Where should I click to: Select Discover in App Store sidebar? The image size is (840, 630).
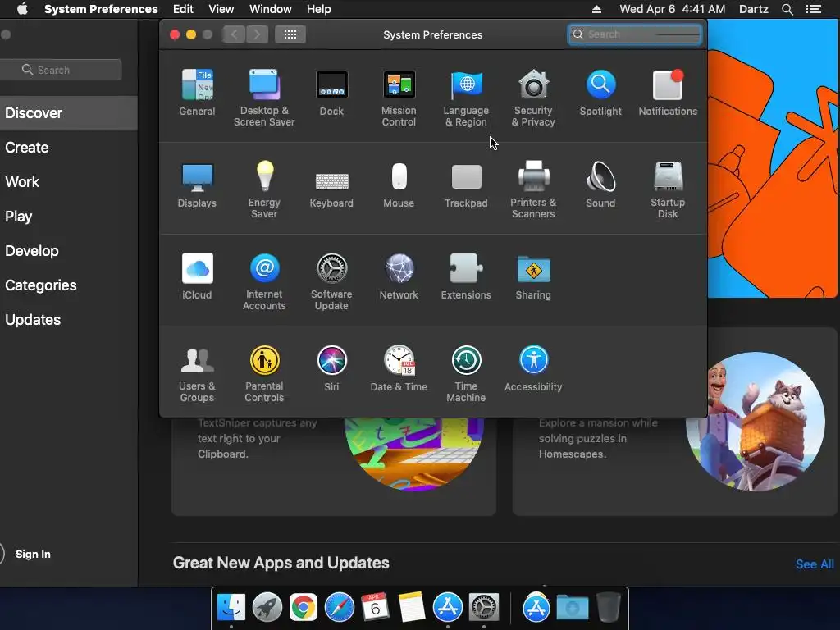(x=69, y=113)
